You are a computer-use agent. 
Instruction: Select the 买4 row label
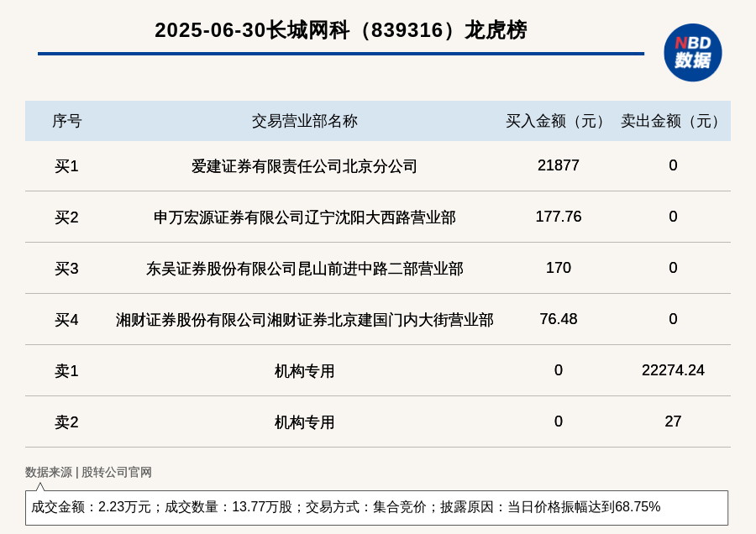(x=66, y=320)
